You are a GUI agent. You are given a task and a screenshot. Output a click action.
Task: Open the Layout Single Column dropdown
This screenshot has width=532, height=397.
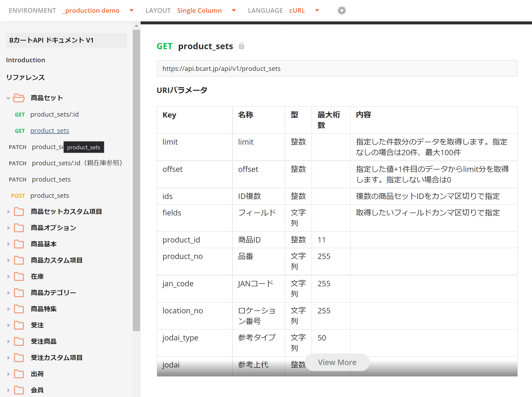tap(234, 11)
